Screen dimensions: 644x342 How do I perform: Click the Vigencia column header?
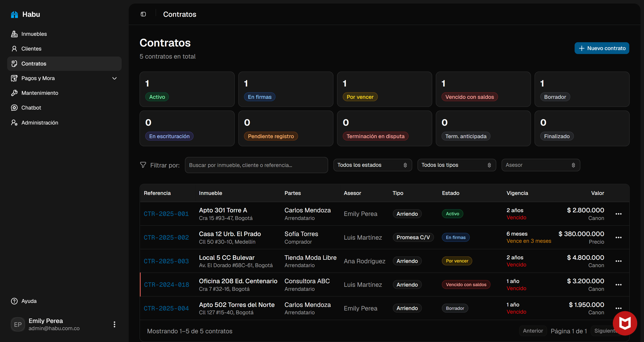click(x=517, y=193)
